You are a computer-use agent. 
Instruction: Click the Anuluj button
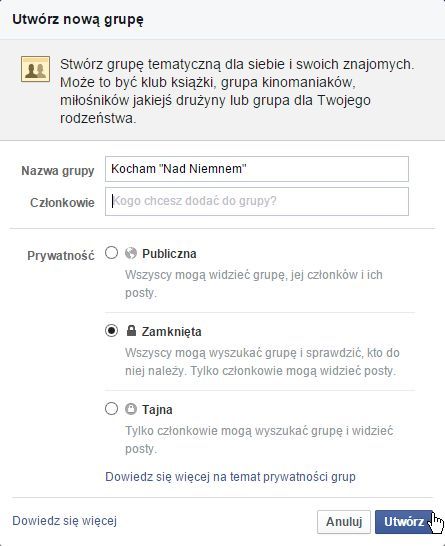[344, 522]
